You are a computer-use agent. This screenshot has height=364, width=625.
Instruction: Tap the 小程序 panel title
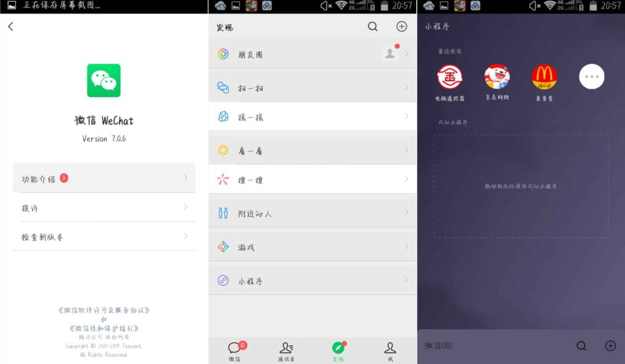[x=437, y=27]
